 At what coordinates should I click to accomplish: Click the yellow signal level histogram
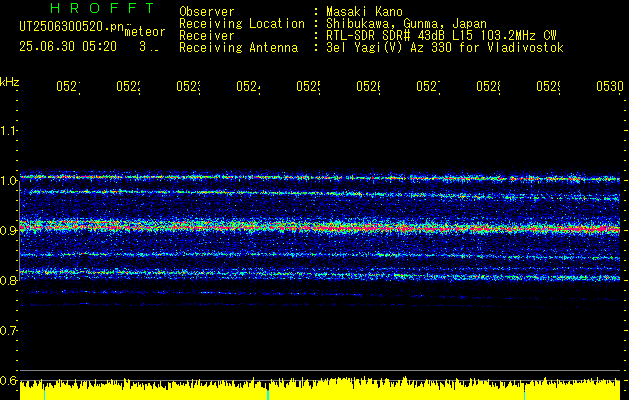tap(320, 388)
